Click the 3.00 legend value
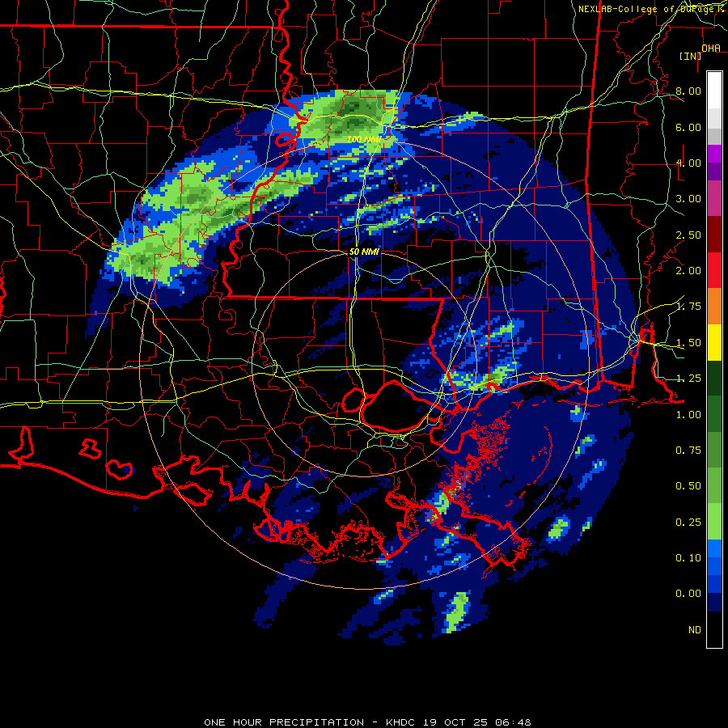 (688, 199)
